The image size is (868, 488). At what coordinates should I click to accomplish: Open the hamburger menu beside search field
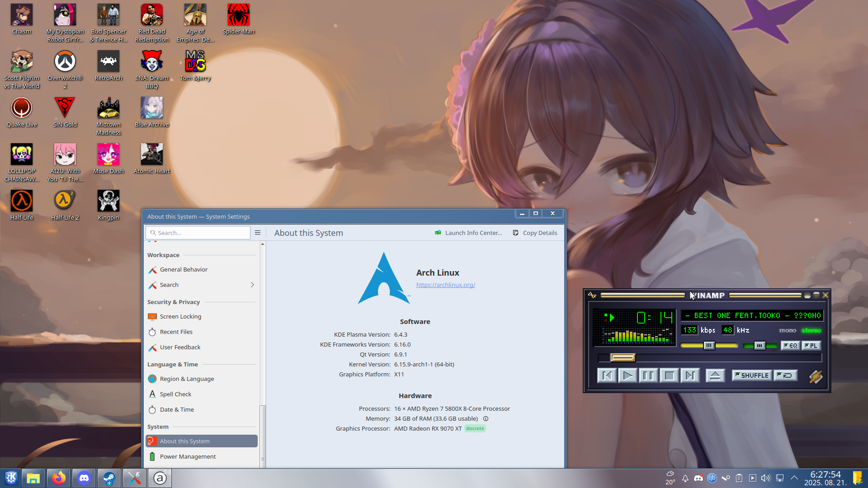(x=258, y=233)
